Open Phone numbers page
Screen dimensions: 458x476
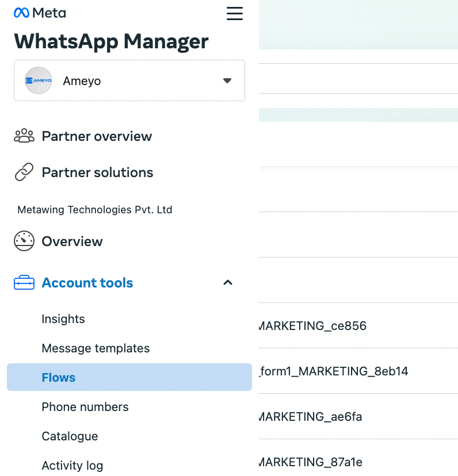[85, 407]
